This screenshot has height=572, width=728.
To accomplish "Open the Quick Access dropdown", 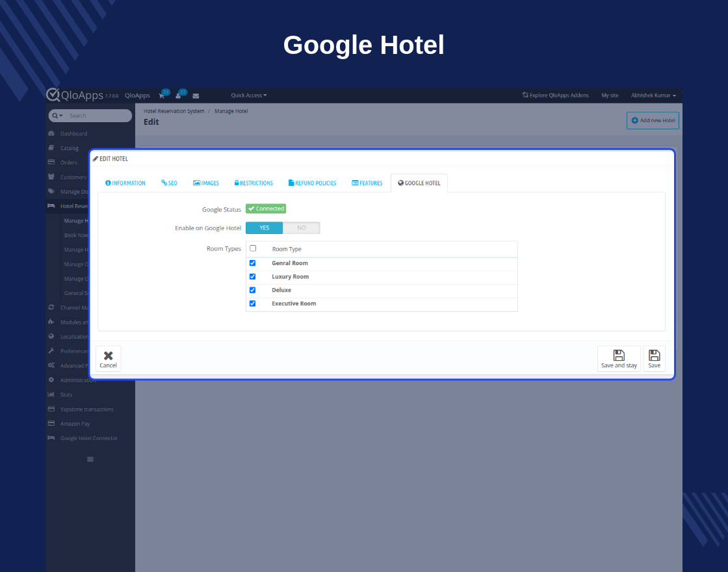I will (x=249, y=95).
